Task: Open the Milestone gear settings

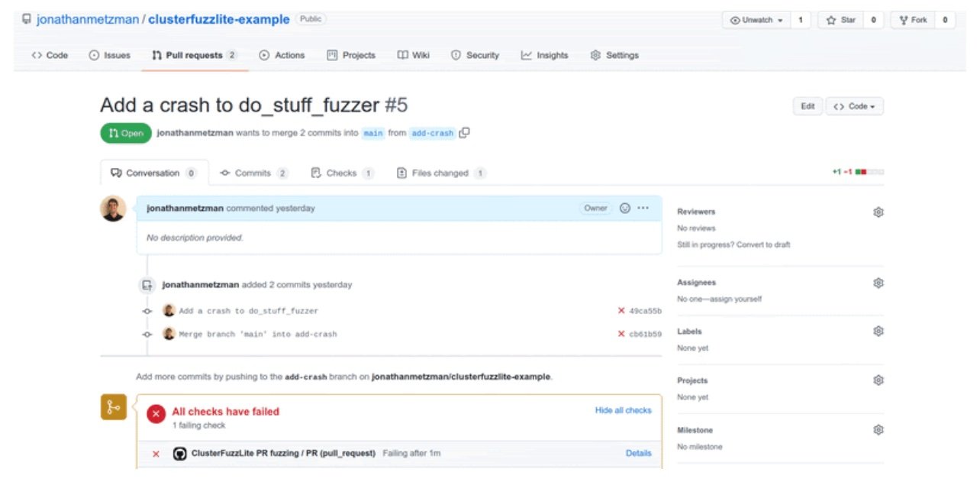Action: (x=878, y=430)
